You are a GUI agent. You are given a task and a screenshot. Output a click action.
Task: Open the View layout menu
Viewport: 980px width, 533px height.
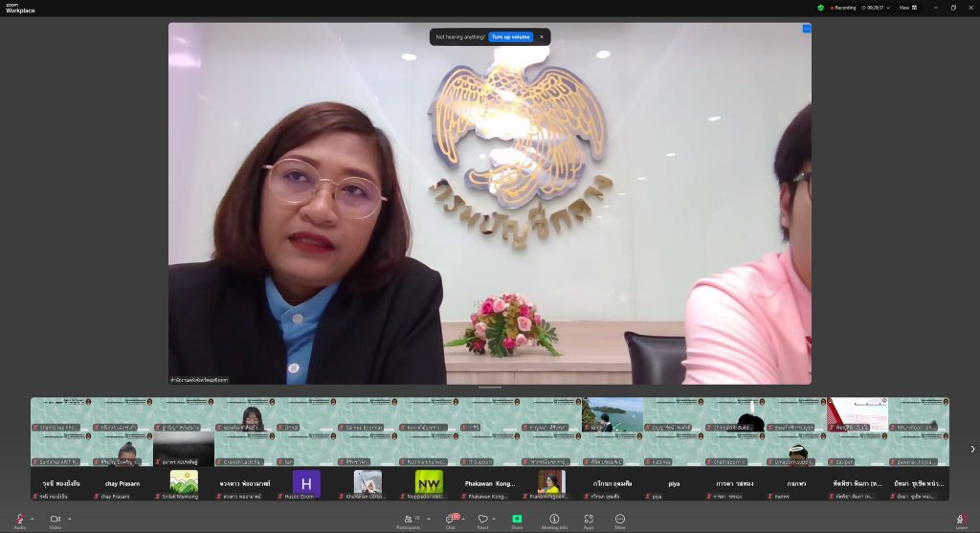pyautogui.click(x=908, y=8)
